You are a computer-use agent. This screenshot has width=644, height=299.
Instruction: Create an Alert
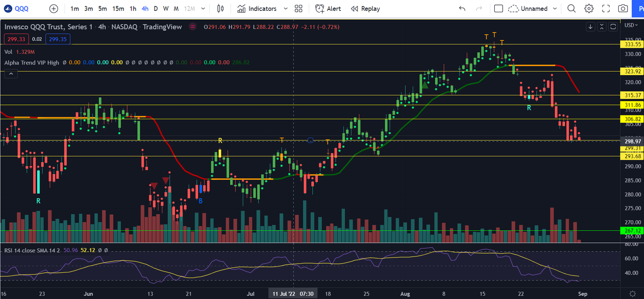328,9
